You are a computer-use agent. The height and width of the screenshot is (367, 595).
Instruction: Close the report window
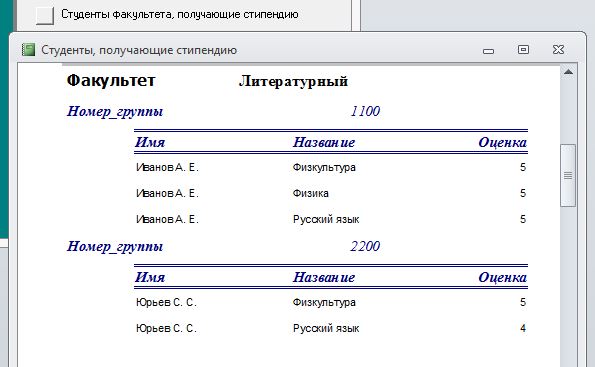tap(558, 50)
